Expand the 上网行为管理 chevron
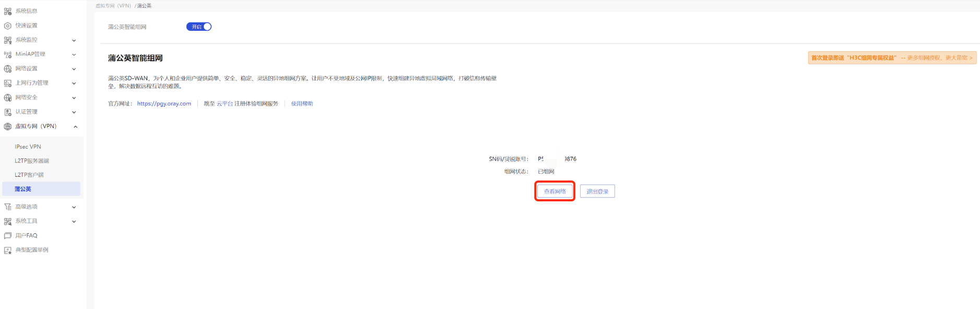Image resolution: width=980 pixels, height=309 pixels. pos(74,83)
